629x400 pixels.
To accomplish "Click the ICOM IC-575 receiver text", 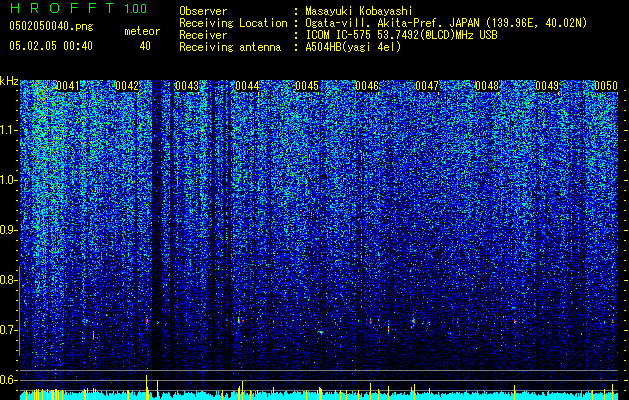I will (x=401, y=35).
